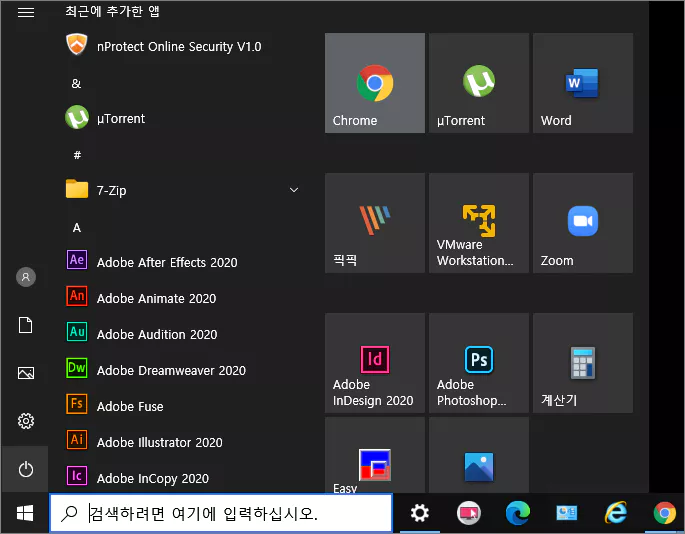This screenshot has width=685, height=534.
Task: Focus the taskbar search box
Action: point(221,513)
